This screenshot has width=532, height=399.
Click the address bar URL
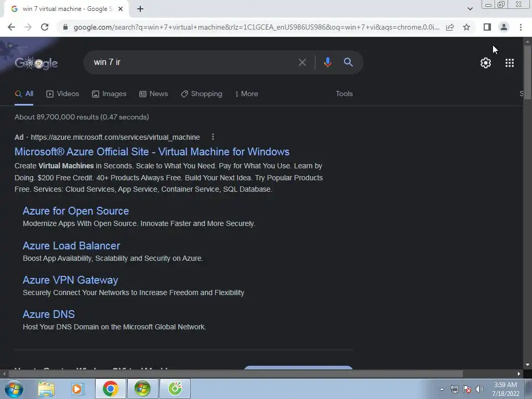pos(257,27)
